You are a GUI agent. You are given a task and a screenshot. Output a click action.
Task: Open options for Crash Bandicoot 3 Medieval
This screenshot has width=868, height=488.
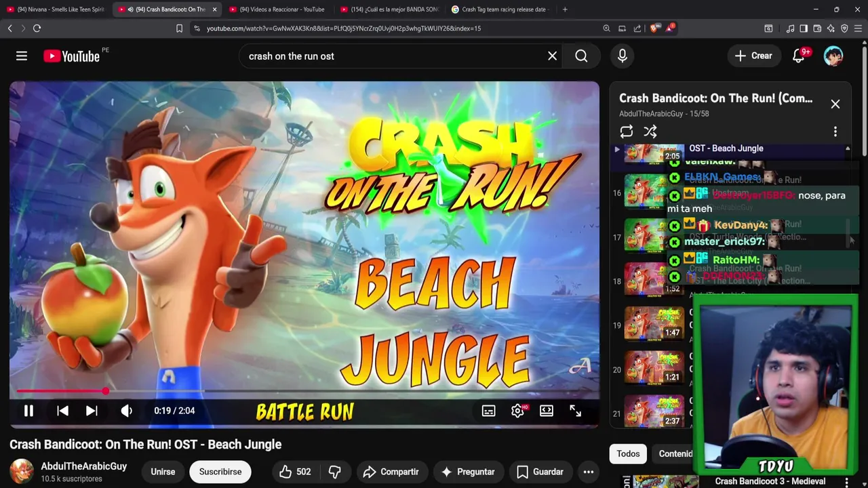tap(846, 481)
